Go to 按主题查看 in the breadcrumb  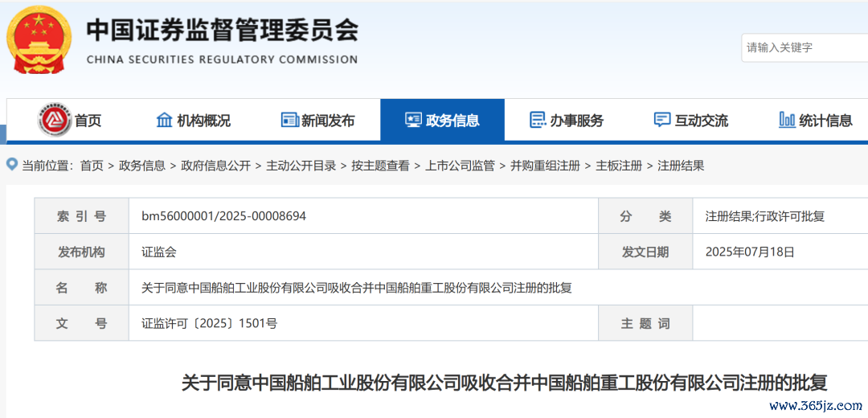pos(380,165)
